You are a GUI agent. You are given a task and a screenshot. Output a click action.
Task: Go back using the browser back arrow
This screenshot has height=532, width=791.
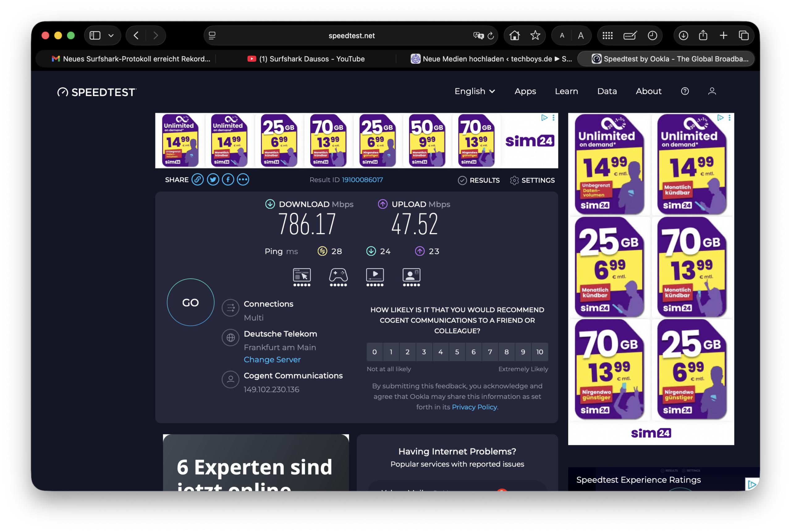(136, 35)
